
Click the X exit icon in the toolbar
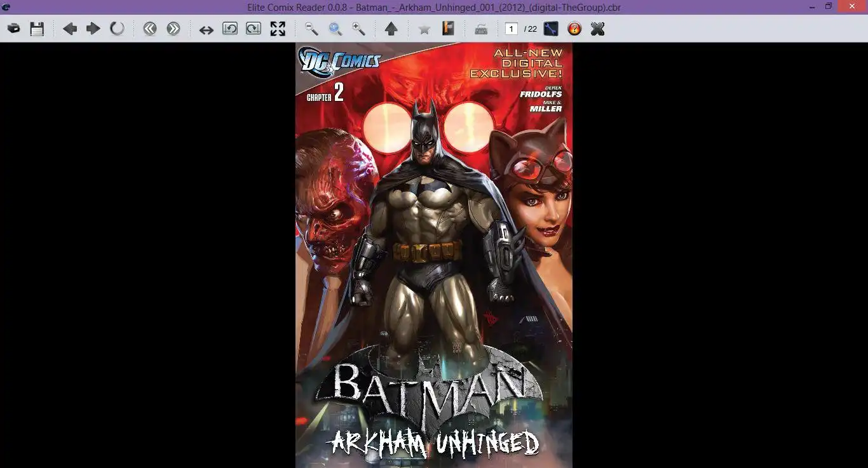(x=597, y=29)
